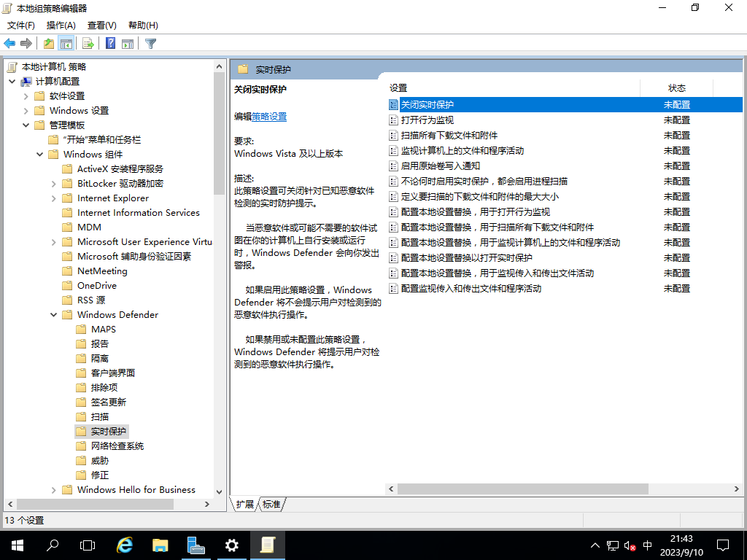Select 监视计算机上的文件和程序活动 policy
747x560 pixels.
pyautogui.click(x=565, y=150)
